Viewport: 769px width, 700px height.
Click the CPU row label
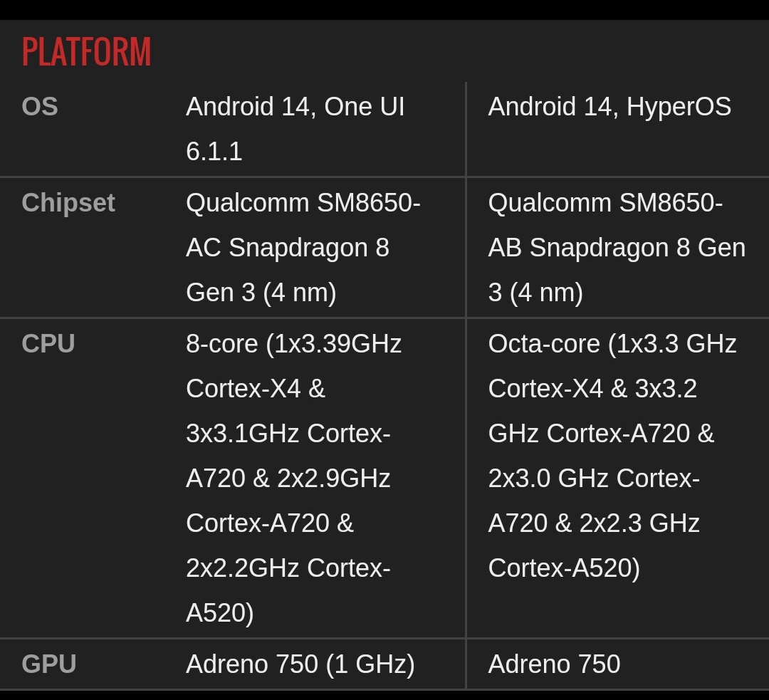click(48, 344)
